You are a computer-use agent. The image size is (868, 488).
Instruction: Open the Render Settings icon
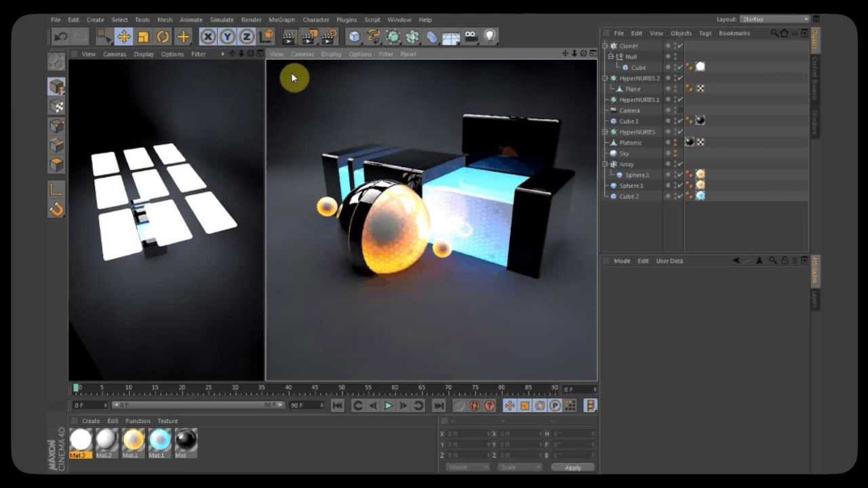tap(329, 37)
